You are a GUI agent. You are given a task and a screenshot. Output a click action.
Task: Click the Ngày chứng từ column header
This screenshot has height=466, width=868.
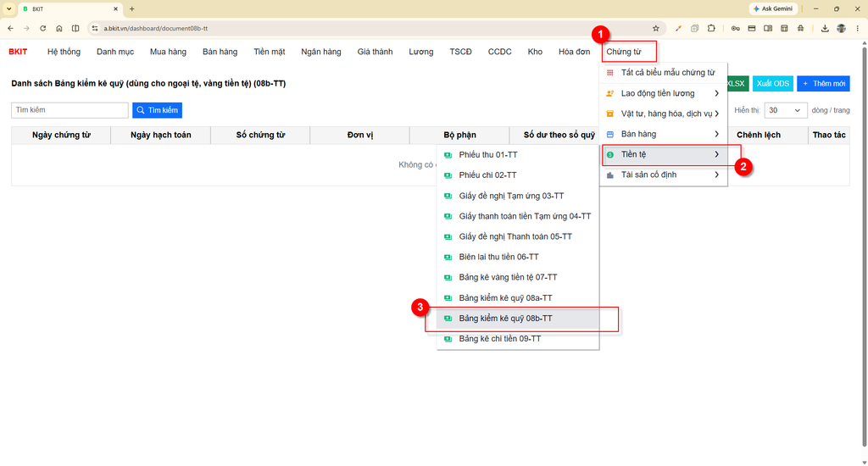point(61,135)
